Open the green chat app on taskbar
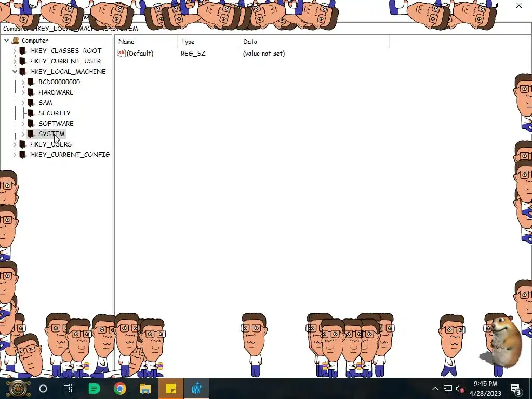 (x=94, y=389)
